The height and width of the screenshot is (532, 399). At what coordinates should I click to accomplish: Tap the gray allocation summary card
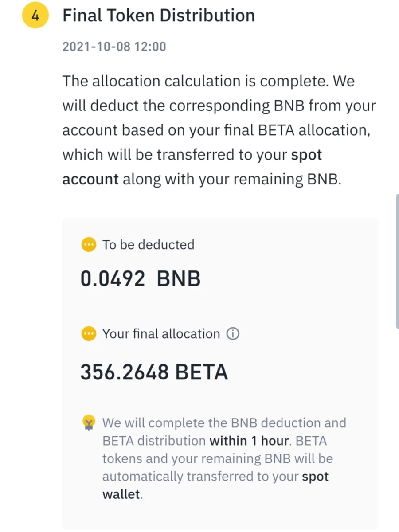pos(220,373)
